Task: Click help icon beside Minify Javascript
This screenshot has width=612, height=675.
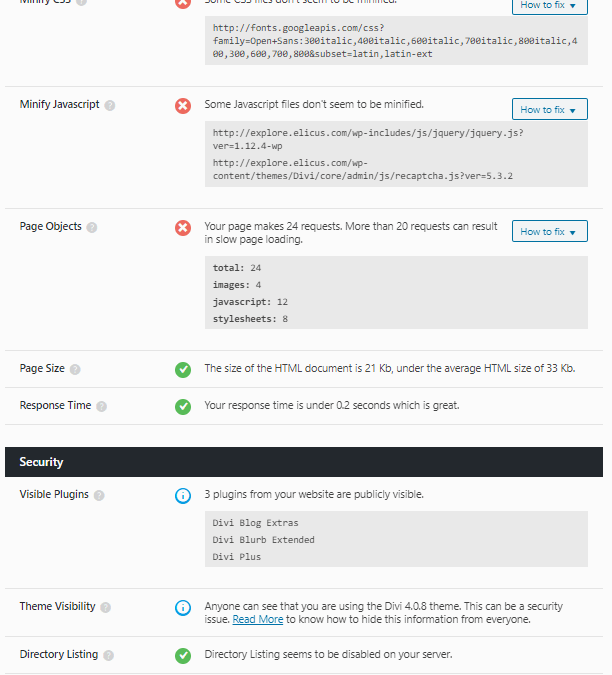Action: [x=110, y=105]
